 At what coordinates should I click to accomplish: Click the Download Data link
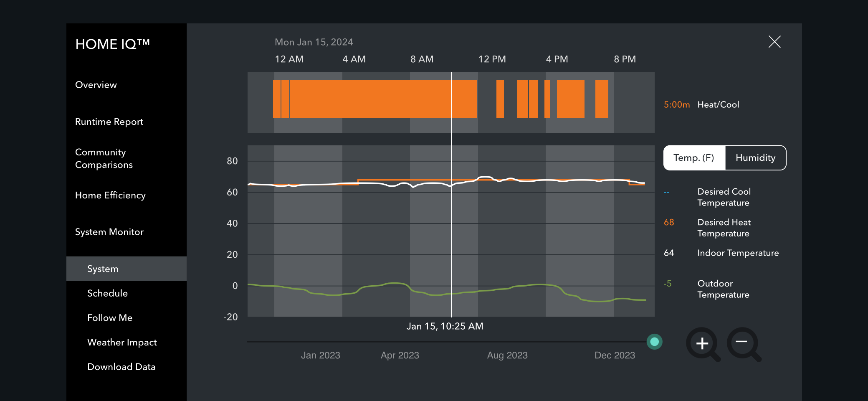[x=121, y=367]
